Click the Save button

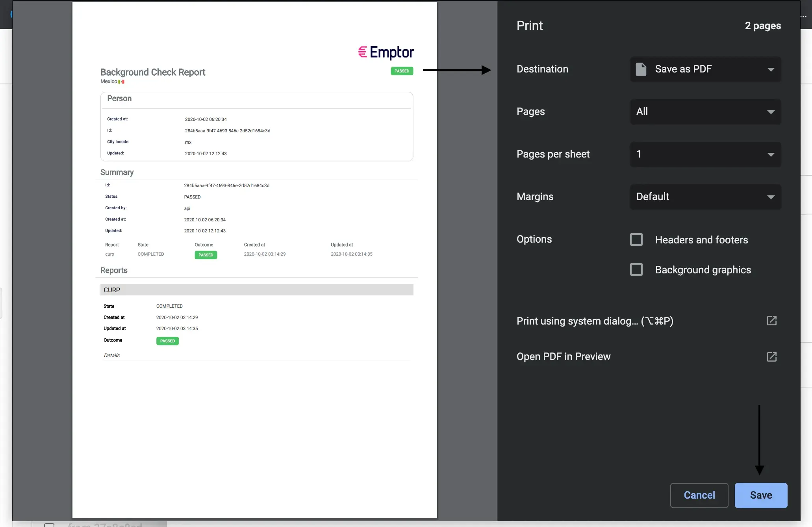[x=761, y=495]
